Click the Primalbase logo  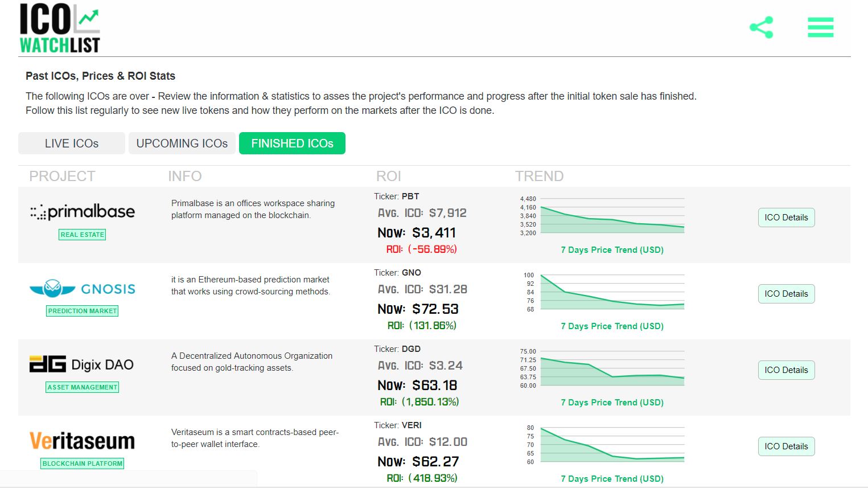83,212
